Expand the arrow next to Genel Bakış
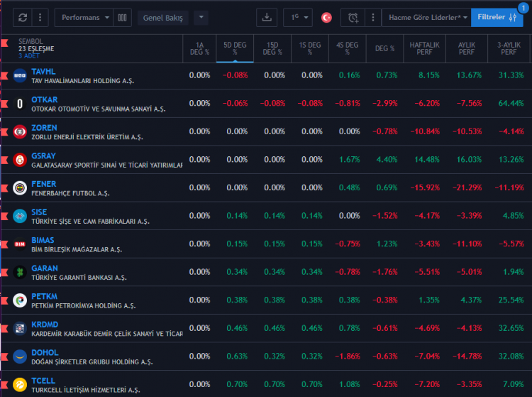This screenshot has height=397, width=532. [x=201, y=17]
